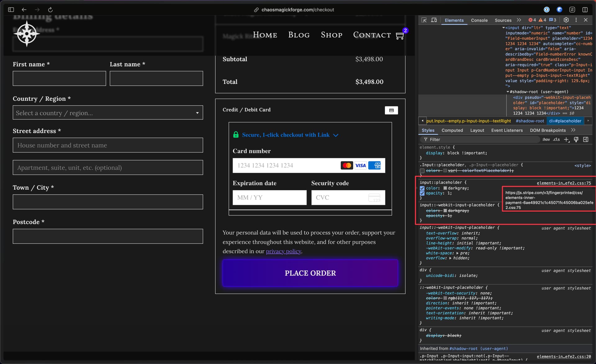The image size is (596, 364).
Task: Toggle the rendering emulations paintbrush icon
Action: click(576, 140)
